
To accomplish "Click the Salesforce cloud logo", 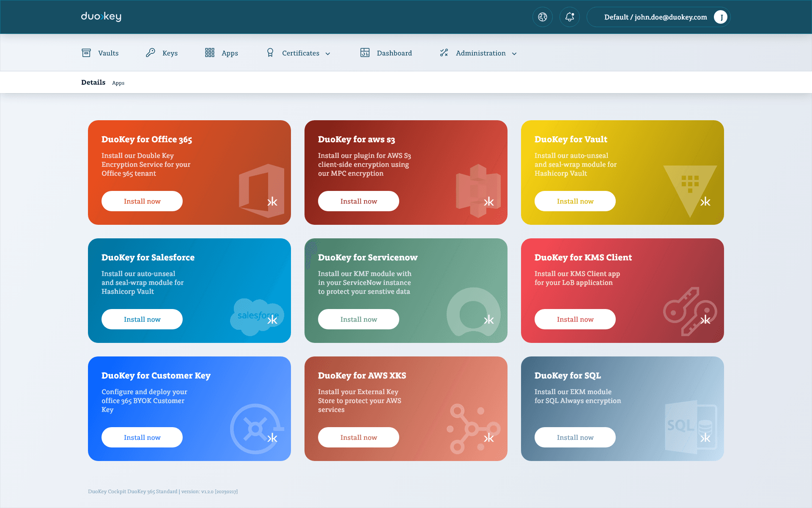I will click(257, 317).
